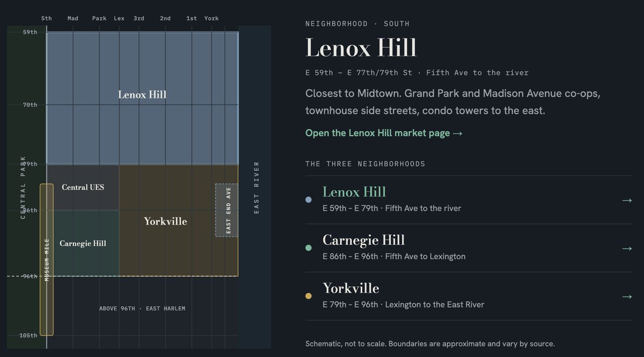Click the 'ABOVE 96TH · EAST HARLEM' map label
The height and width of the screenshot is (357, 644).
click(142, 309)
